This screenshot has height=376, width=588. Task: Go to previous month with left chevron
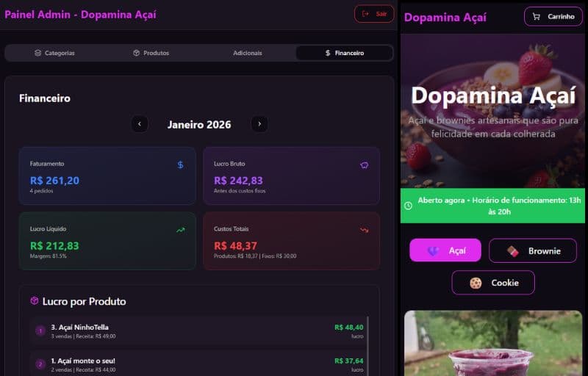coord(140,124)
